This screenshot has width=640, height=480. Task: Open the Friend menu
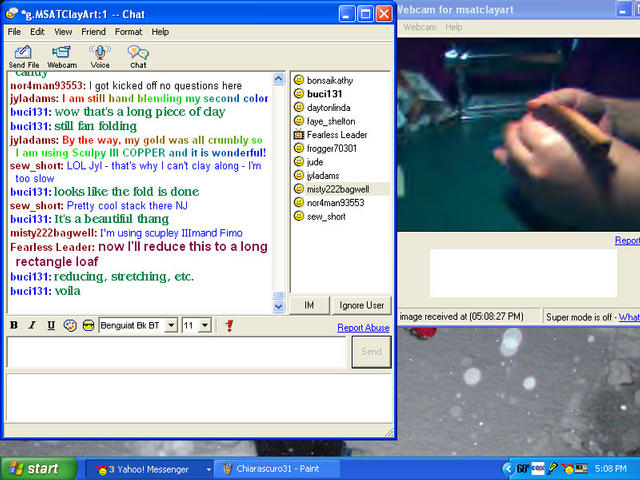coord(93,32)
